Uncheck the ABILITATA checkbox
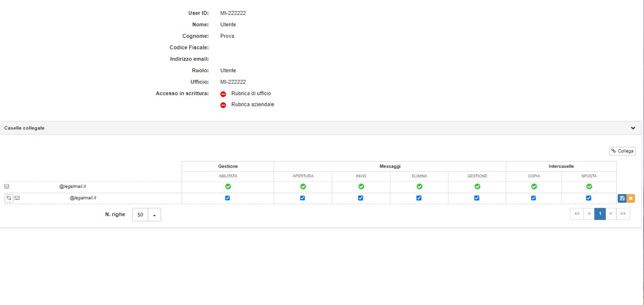 227,198
